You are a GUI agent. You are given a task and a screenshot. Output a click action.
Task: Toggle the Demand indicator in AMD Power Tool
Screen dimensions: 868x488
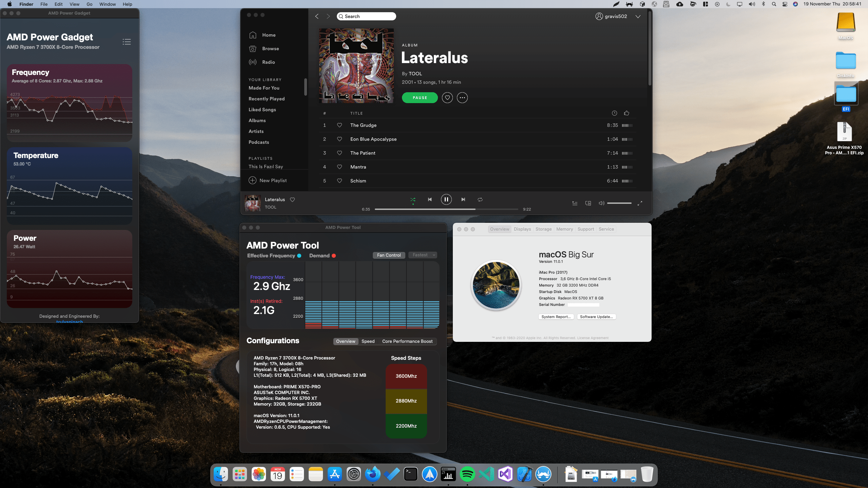[x=334, y=255]
